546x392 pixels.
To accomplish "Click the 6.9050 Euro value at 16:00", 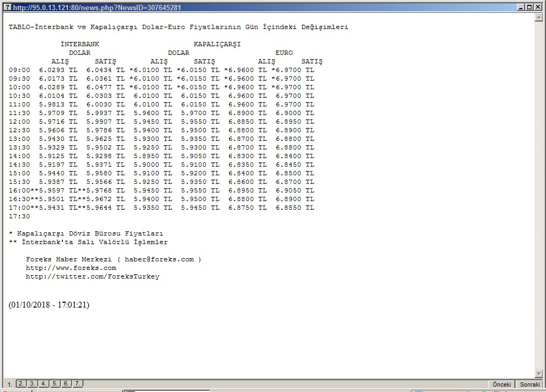I will [x=288, y=191].
